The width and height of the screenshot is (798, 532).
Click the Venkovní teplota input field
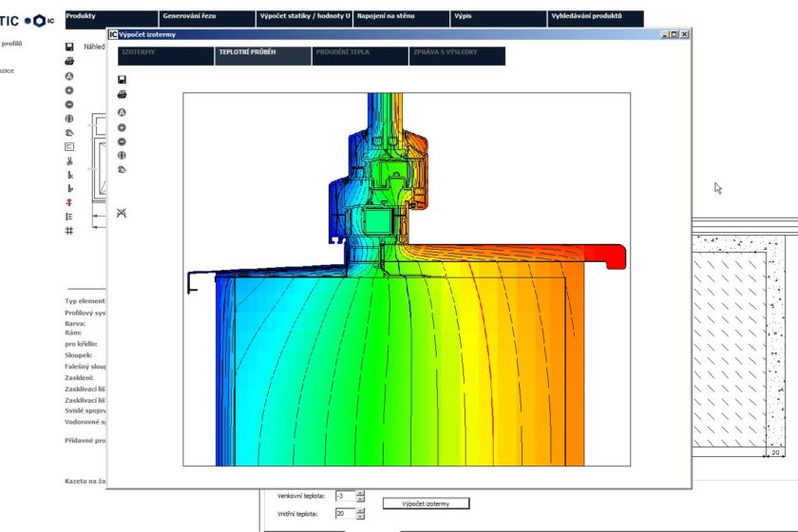point(344,496)
